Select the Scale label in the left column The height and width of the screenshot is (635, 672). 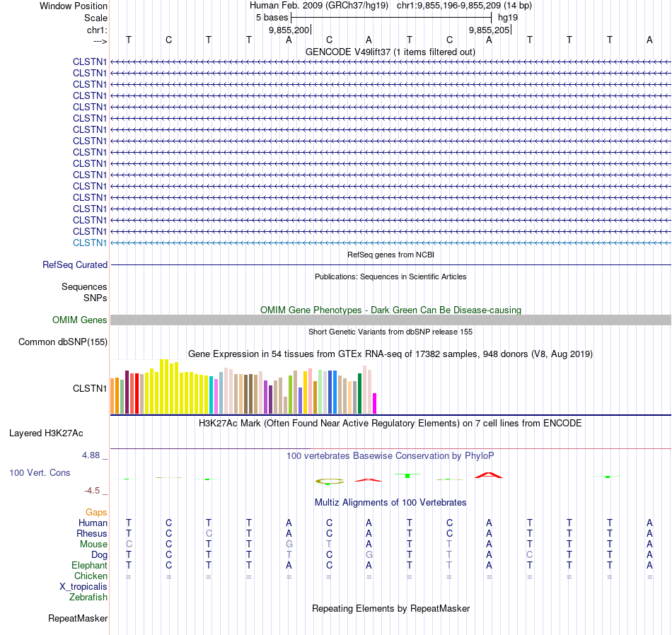pyautogui.click(x=95, y=18)
